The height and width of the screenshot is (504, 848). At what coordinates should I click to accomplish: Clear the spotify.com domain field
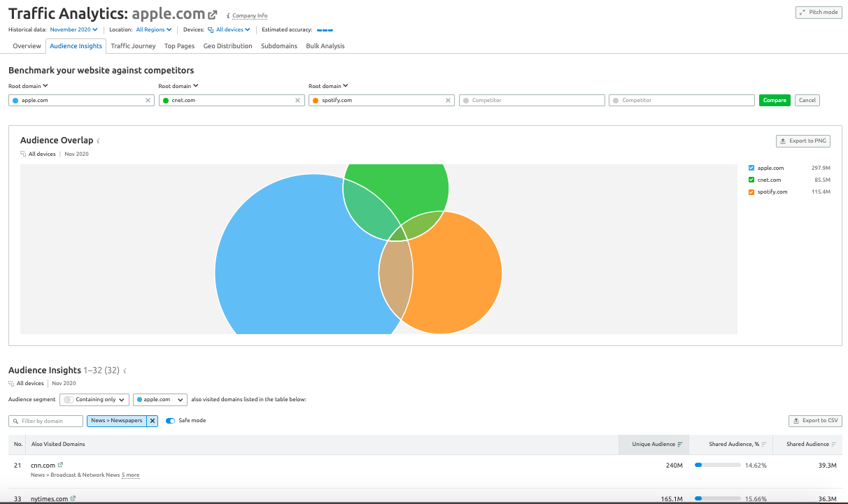448,101
